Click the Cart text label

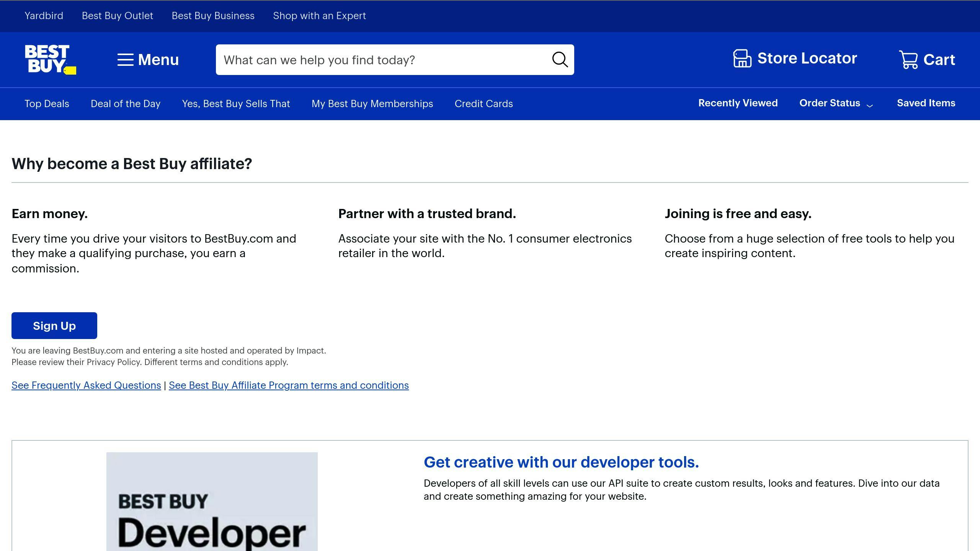[x=939, y=60]
